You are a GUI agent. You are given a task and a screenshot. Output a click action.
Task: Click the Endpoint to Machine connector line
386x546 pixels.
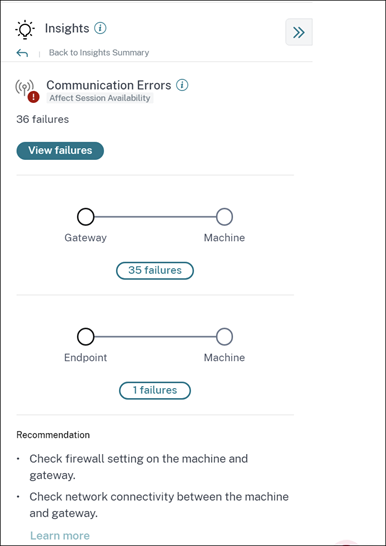click(155, 337)
